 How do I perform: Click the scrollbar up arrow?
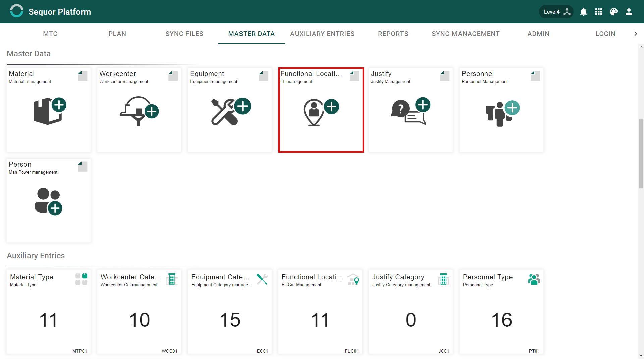pyautogui.click(x=641, y=47)
